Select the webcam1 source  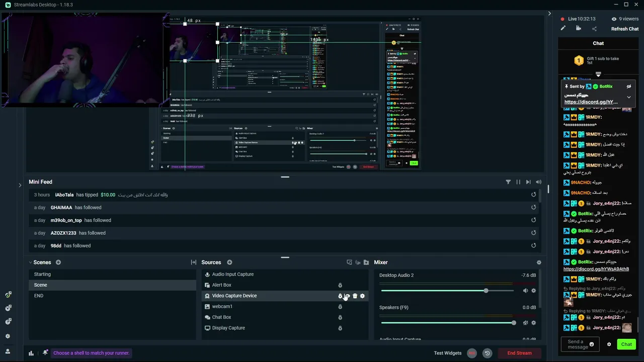pos(285,306)
